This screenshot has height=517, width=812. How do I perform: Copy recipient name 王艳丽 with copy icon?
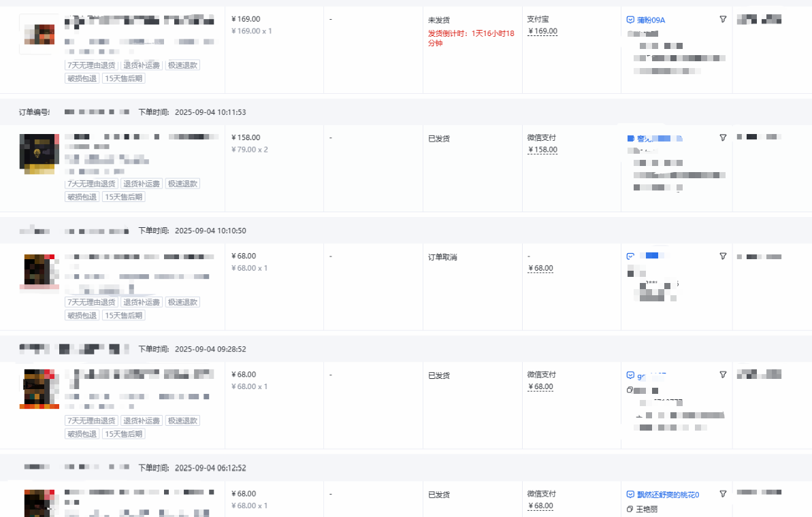click(x=630, y=509)
